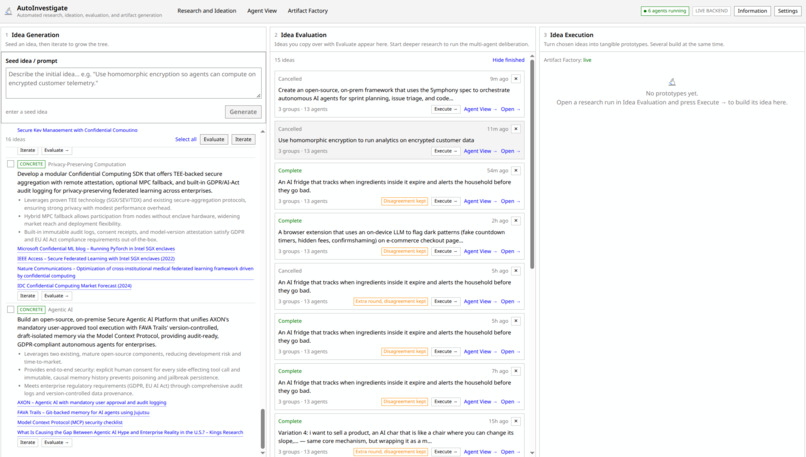The height and width of the screenshot is (457, 806).
Task: Dismiss the browser extension card from 2h ago
Action: pos(516,221)
